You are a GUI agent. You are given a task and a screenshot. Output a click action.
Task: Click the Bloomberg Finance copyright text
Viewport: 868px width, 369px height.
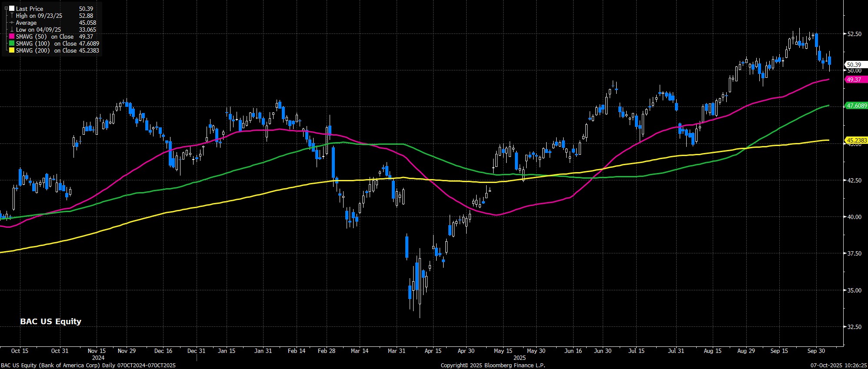[493, 366]
